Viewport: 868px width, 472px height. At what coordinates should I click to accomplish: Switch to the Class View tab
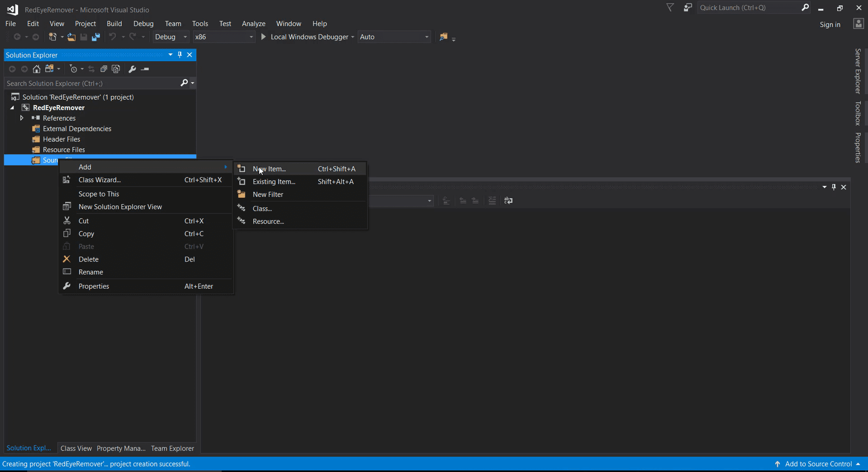[x=75, y=448]
